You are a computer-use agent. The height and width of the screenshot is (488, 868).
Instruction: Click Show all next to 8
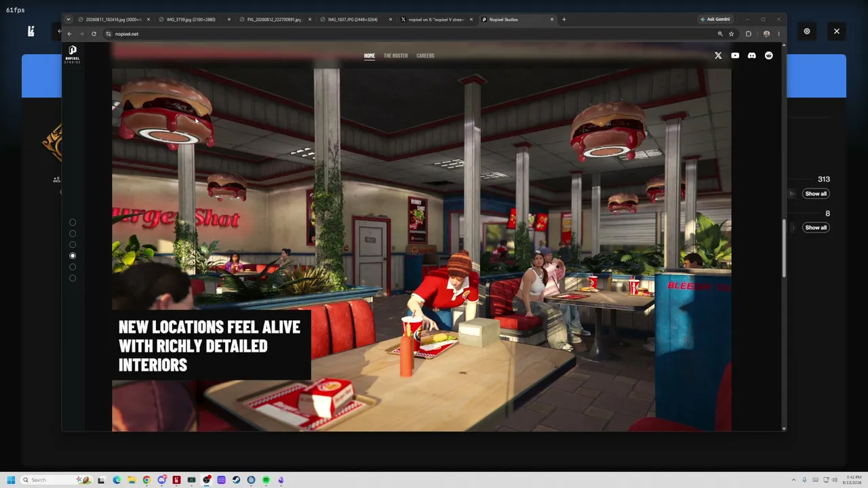click(816, 228)
